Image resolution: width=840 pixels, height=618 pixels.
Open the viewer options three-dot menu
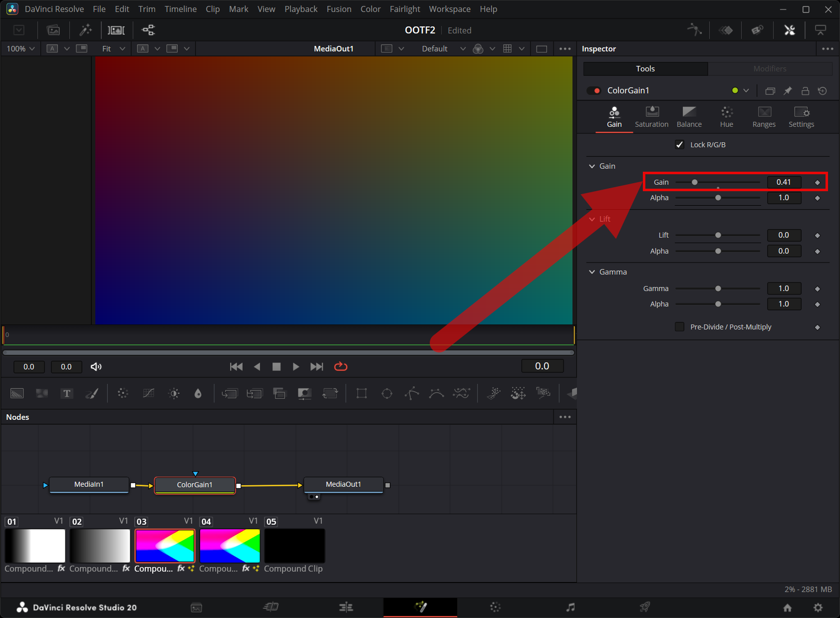[565, 48]
